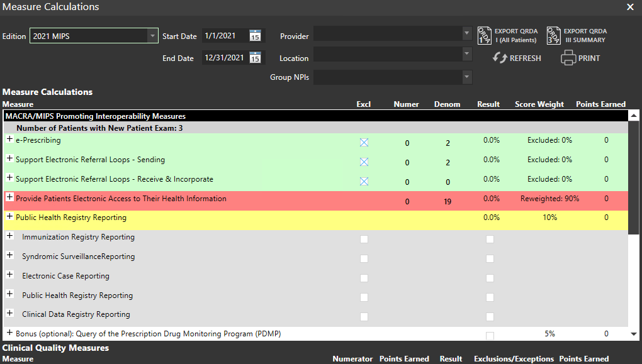Image resolution: width=642 pixels, height=364 pixels.
Task: Toggle exclusion for Referral Loops - Sending
Action: click(x=364, y=162)
